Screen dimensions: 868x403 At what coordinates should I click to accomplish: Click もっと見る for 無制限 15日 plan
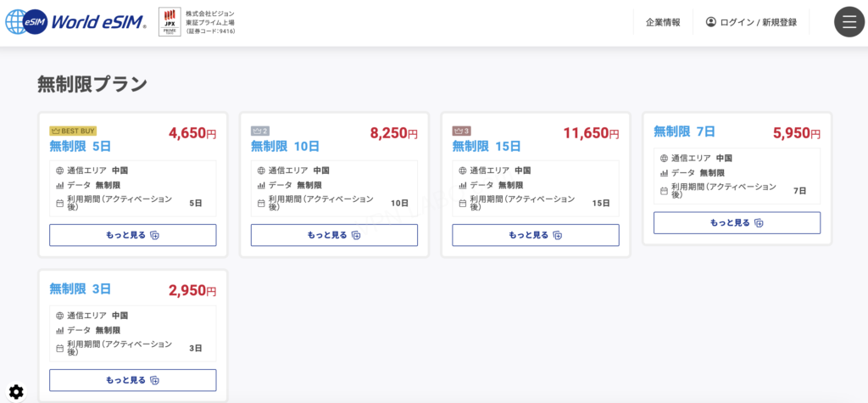tap(535, 235)
